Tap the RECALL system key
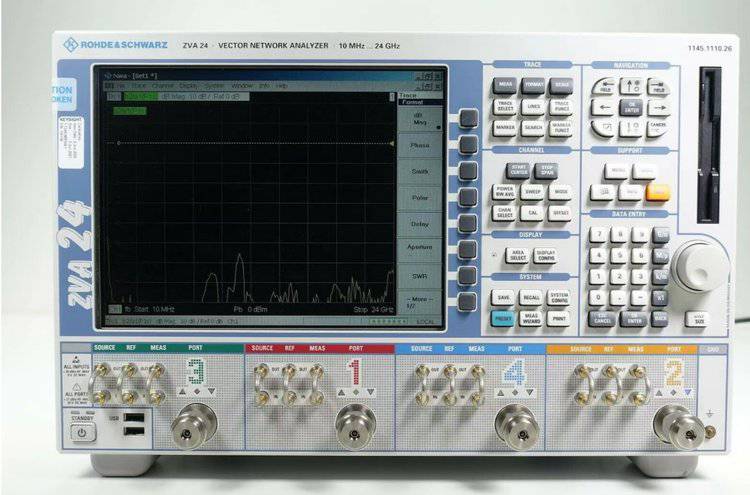Screen dimensions: 750x495 coord(531,297)
